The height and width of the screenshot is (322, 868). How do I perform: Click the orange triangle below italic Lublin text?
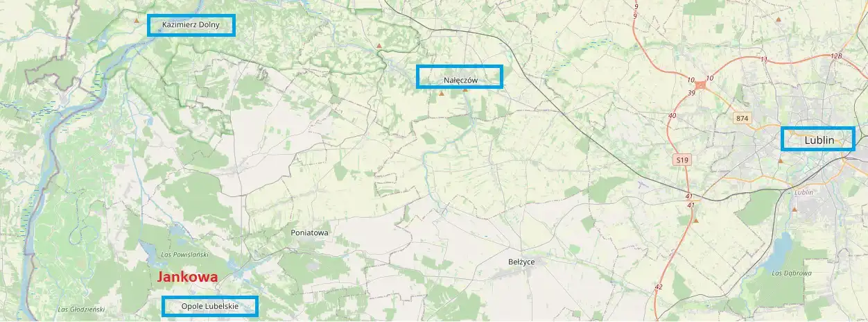coord(795,208)
